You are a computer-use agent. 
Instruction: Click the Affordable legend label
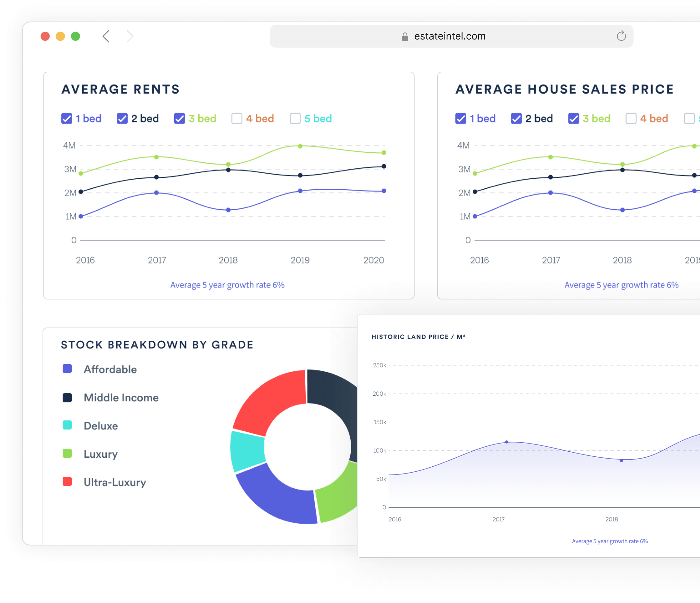tap(110, 369)
